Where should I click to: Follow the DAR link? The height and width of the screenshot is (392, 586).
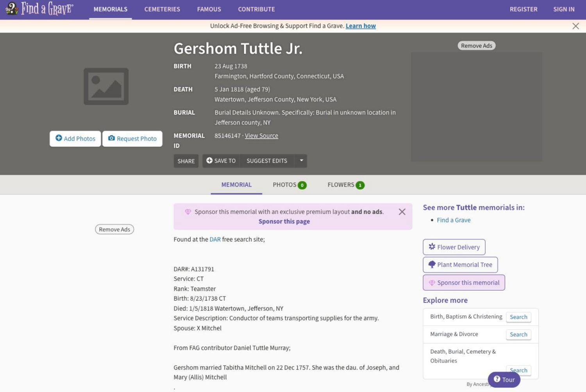click(215, 239)
